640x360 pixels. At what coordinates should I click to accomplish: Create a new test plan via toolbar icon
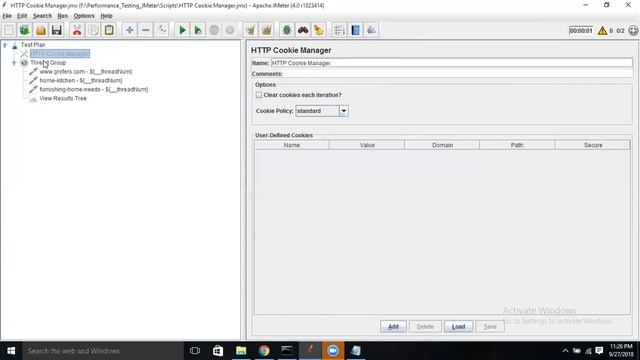tap(9, 30)
